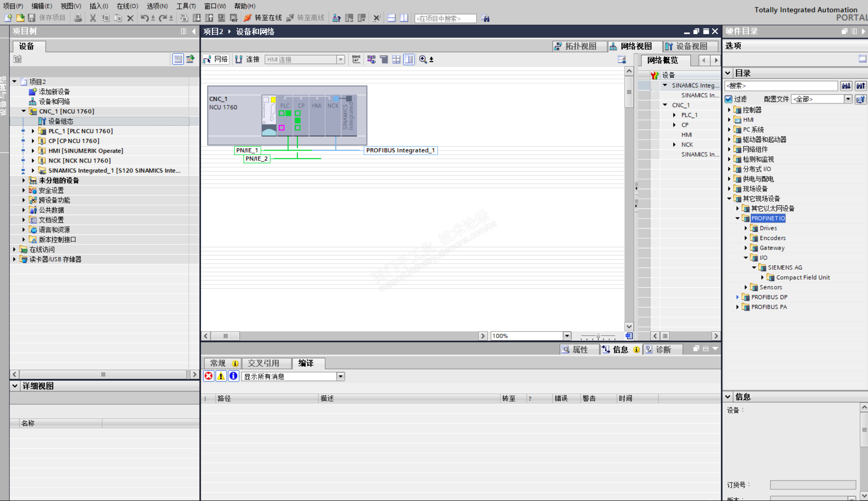The image size is (868, 501).
Task: Click the Print icon in toolbar
Action: coord(78,18)
